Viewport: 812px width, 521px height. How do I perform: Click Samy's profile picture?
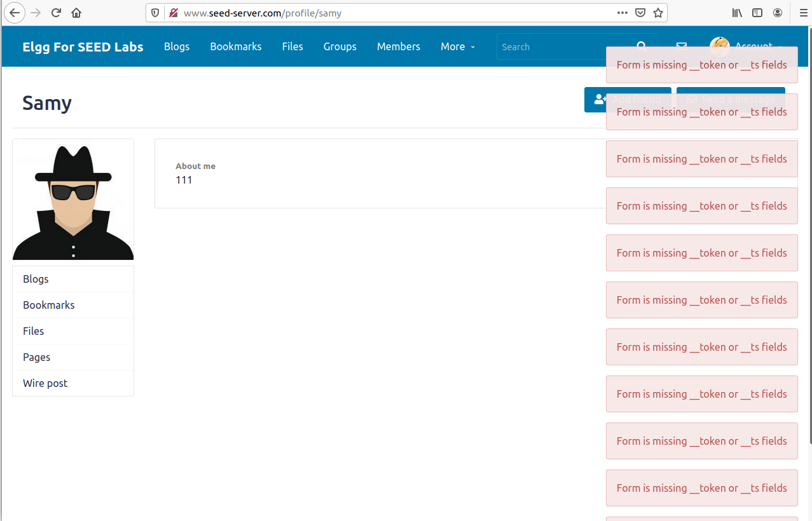click(x=73, y=200)
